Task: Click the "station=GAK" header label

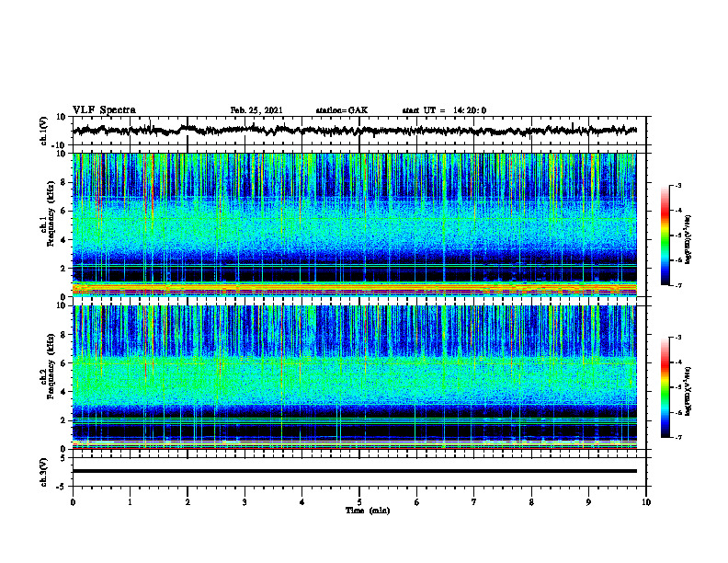Action: click(x=342, y=110)
